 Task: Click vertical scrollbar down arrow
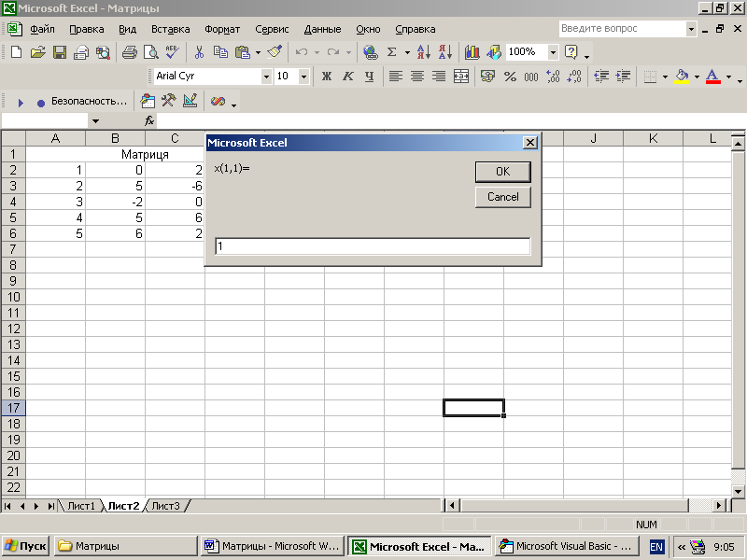pyautogui.click(x=738, y=491)
